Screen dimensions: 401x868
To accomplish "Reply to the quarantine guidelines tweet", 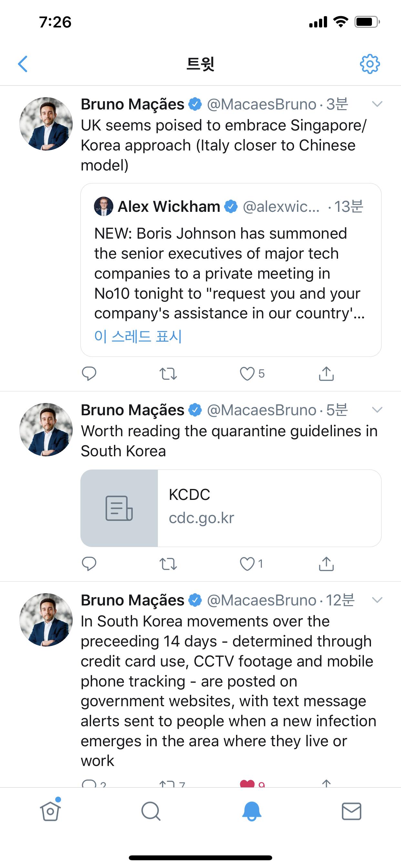I will click(x=89, y=564).
